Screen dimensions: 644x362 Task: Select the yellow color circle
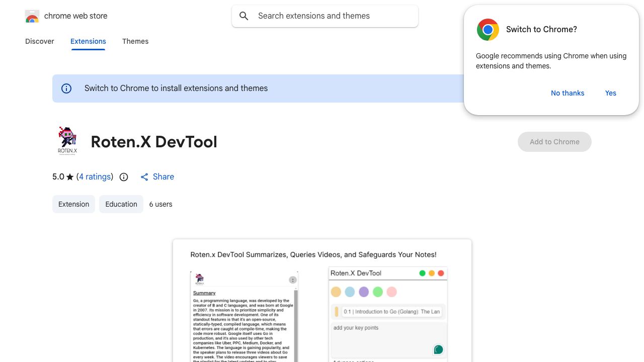(x=336, y=292)
